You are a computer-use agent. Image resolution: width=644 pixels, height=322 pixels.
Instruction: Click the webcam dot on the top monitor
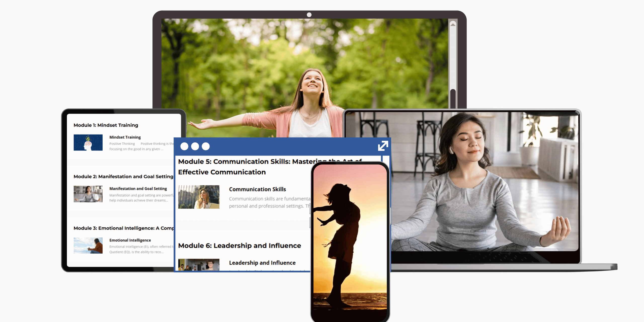coord(309,15)
